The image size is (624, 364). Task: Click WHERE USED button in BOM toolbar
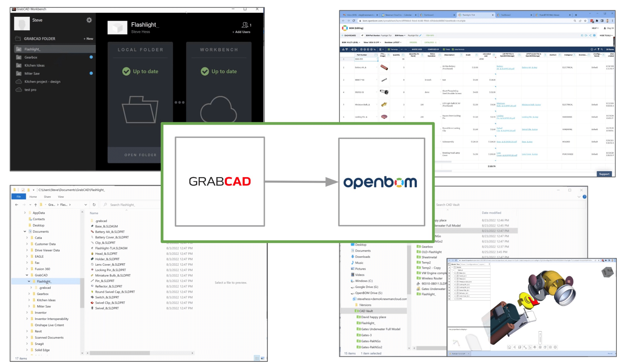coord(417,49)
